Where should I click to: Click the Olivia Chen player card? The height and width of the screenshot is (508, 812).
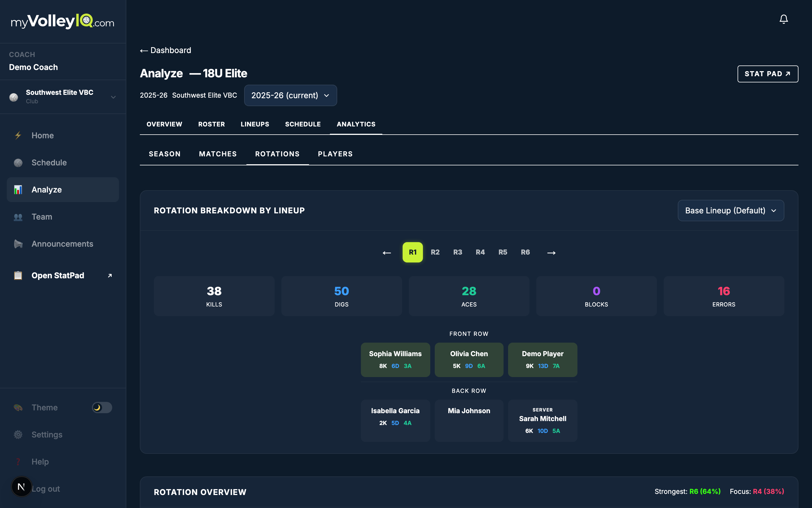click(x=469, y=360)
